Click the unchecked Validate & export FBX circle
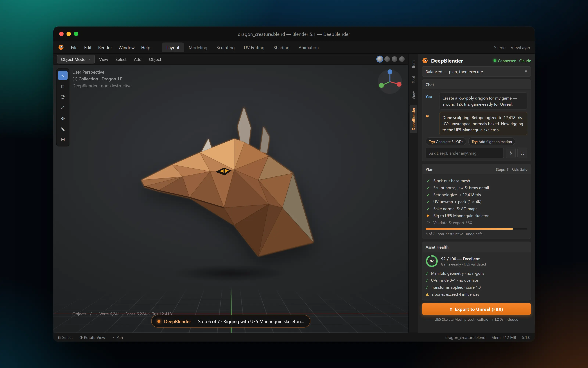This screenshot has width=588, height=368. tap(428, 223)
